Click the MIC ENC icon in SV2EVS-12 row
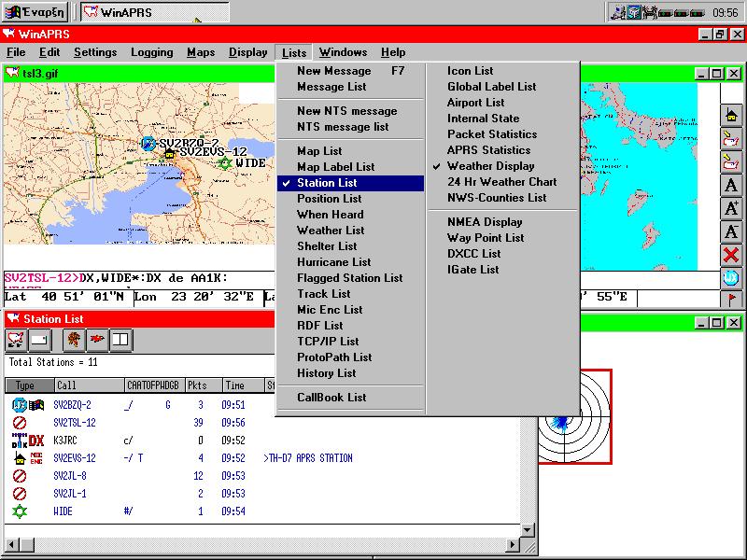 click(x=36, y=458)
